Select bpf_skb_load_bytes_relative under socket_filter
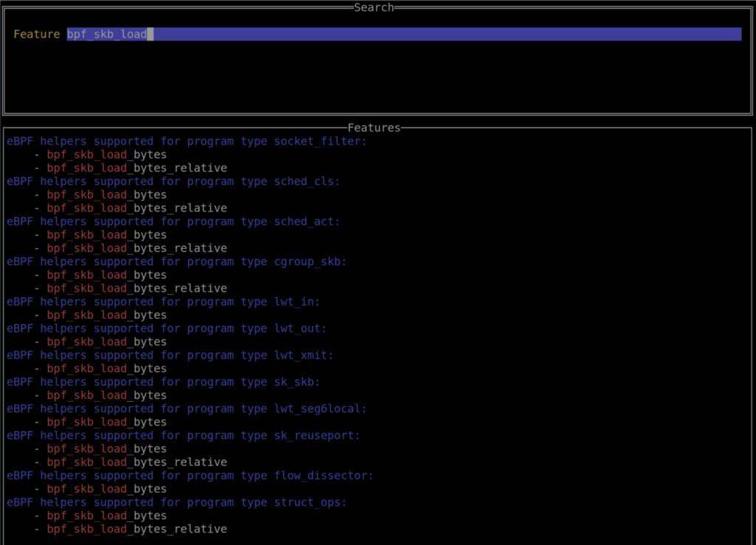The width and height of the screenshot is (756, 545). point(137,168)
